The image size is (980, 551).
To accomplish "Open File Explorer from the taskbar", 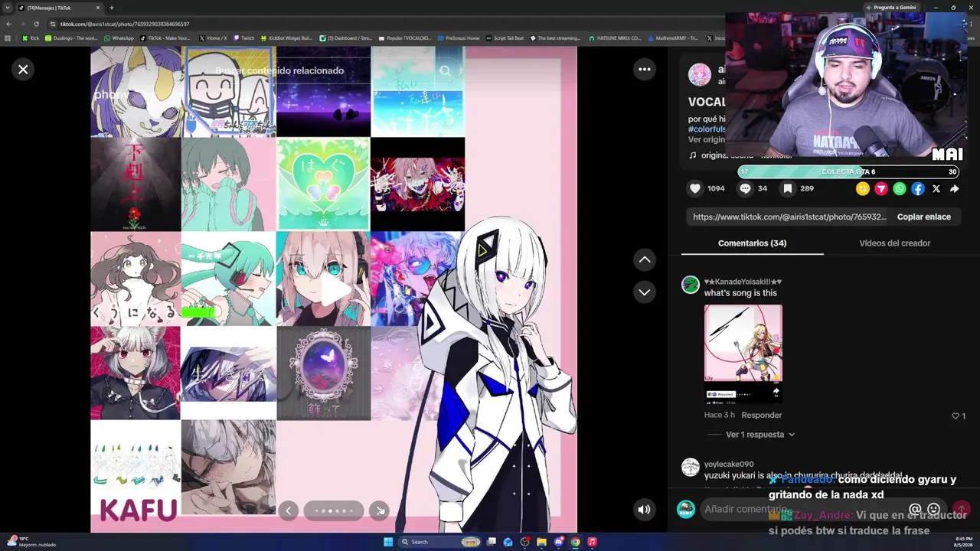I will (541, 542).
